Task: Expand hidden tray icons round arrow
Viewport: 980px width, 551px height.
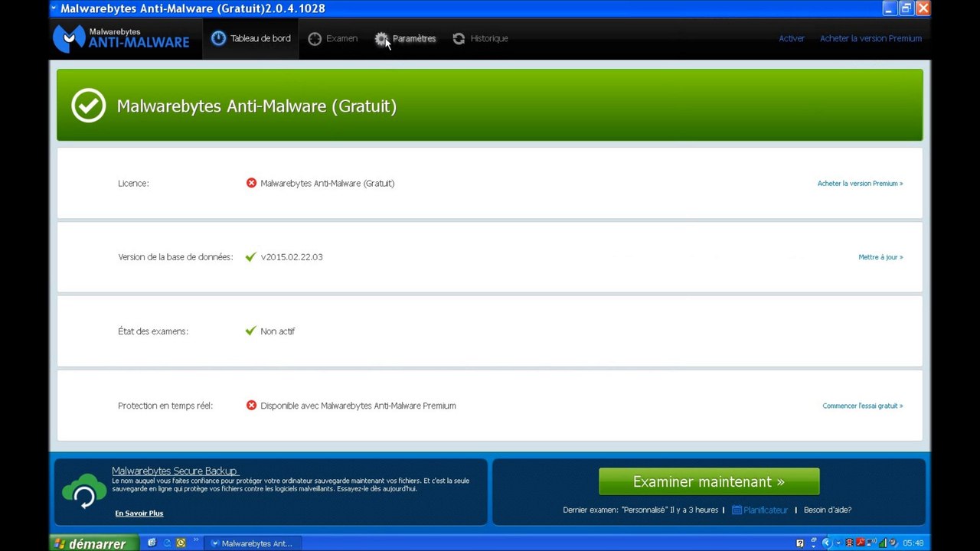Action: tap(827, 543)
